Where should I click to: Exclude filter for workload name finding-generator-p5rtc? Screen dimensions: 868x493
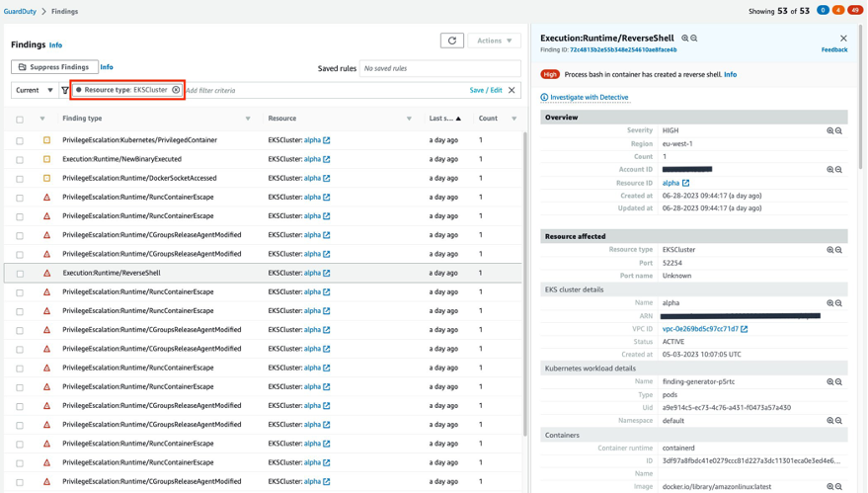(838, 381)
